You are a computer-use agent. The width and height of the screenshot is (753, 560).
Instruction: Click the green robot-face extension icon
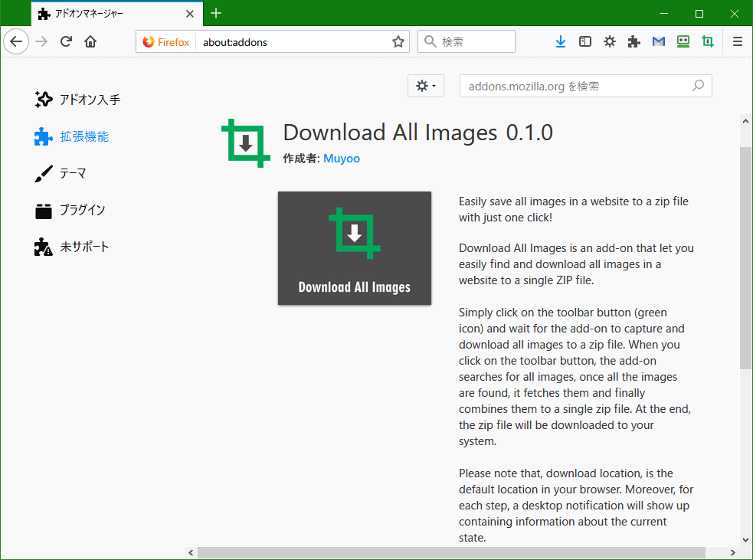(x=683, y=42)
